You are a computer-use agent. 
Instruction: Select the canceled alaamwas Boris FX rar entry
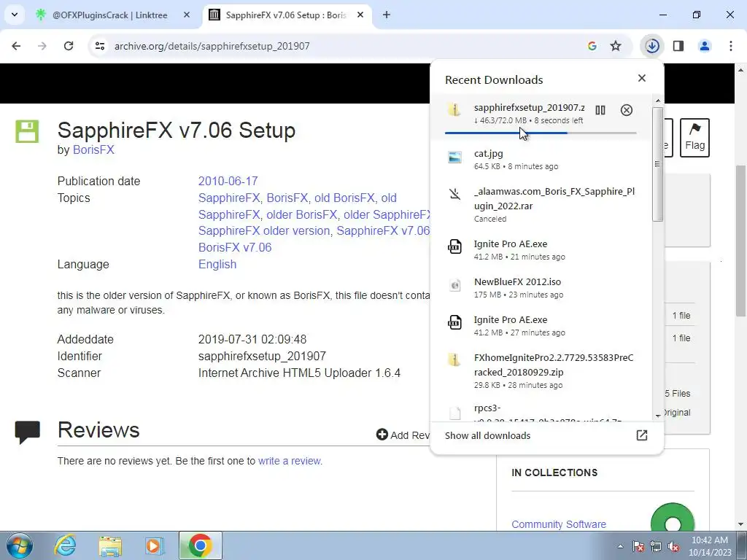pos(541,205)
